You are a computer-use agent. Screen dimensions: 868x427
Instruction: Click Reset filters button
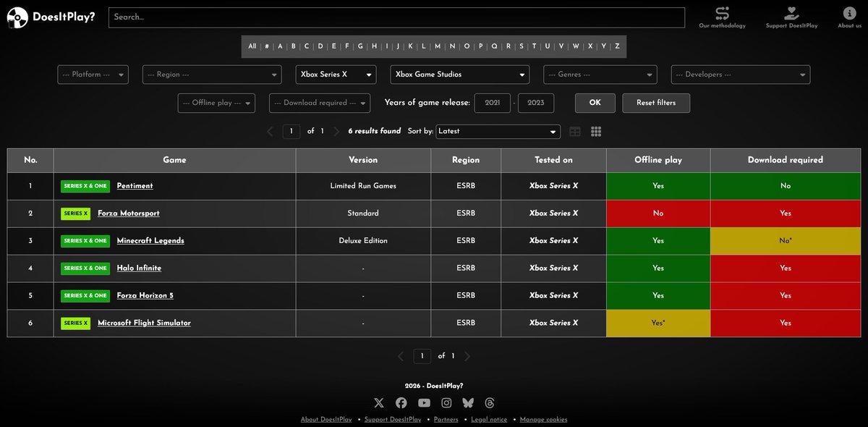pyautogui.click(x=656, y=103)
